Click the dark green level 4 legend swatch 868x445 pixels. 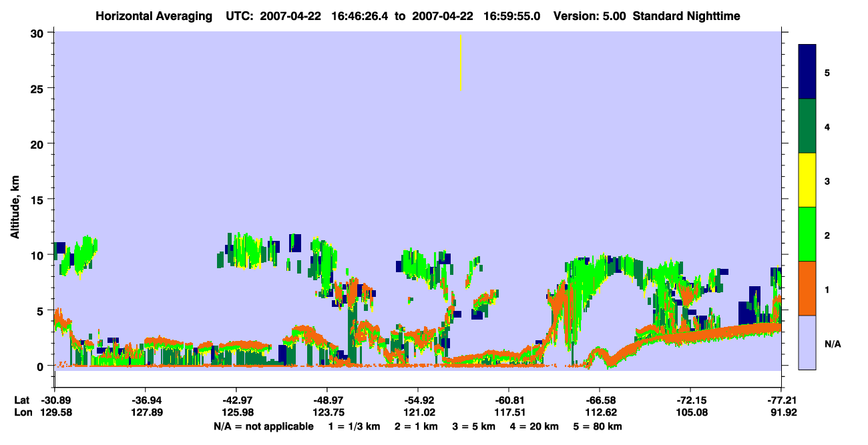tap(807, 126)
